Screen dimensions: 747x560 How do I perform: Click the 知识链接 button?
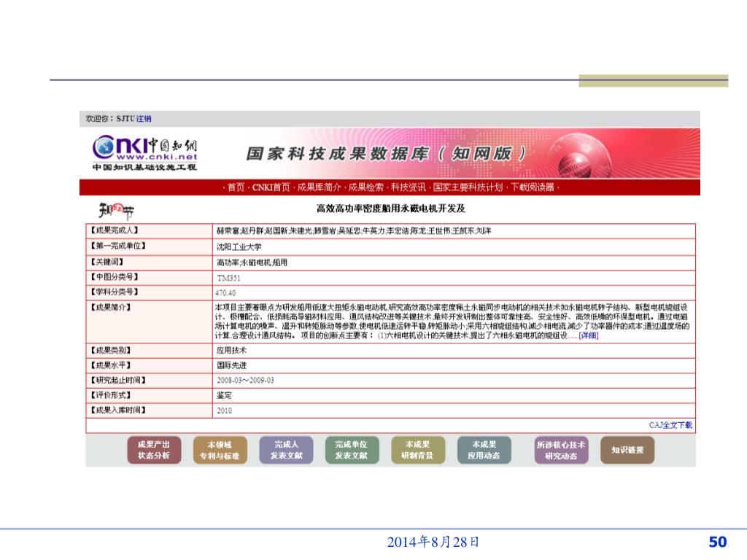(x=627, y=450)
